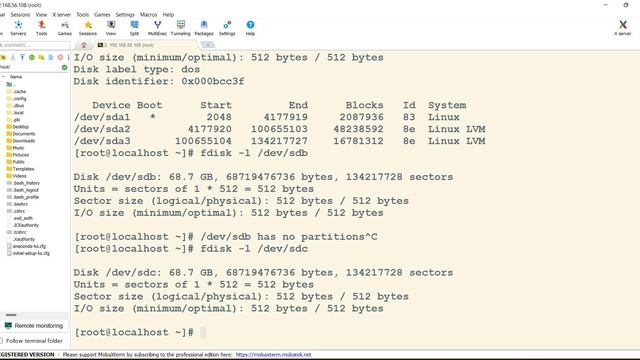Select the .dbus folder
Viewport: 640px width, 360px height.
click(16, 105)
